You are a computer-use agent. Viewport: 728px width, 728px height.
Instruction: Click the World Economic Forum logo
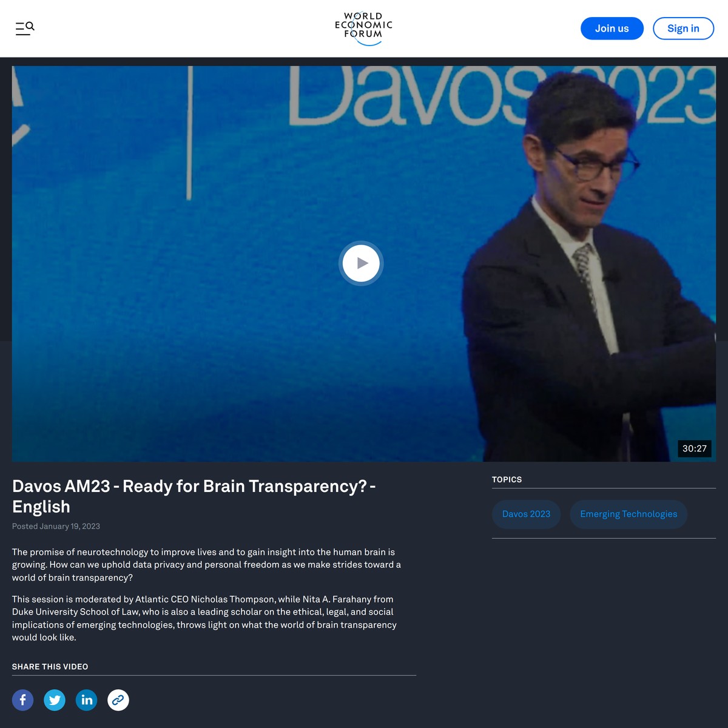pyautogui.click(x=363, y=28)
